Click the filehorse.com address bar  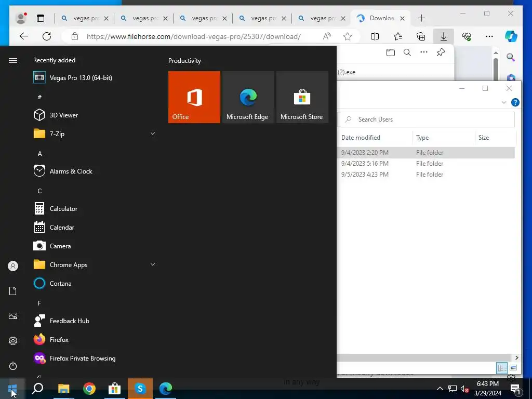pyautogui.click(x=193, y=36)
